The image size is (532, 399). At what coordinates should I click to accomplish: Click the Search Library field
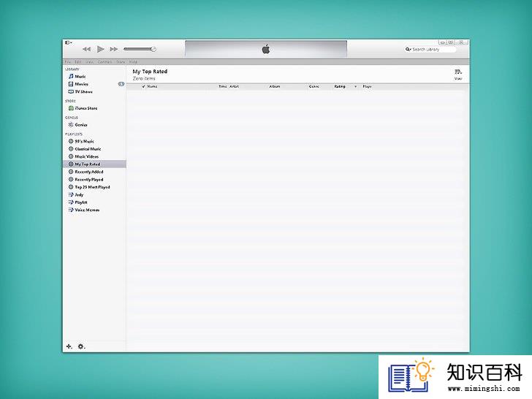pyautogui.click(x=430, y=50)
